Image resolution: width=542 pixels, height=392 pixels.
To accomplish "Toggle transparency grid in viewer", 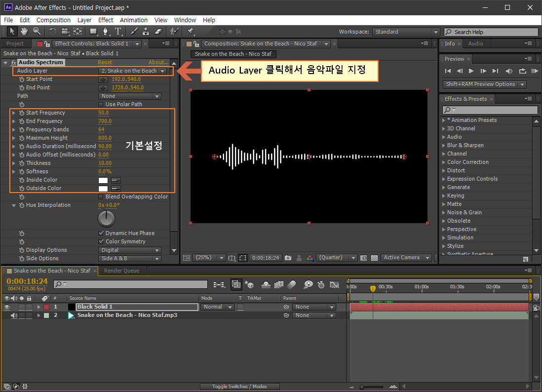I will [x=374, y=258].
